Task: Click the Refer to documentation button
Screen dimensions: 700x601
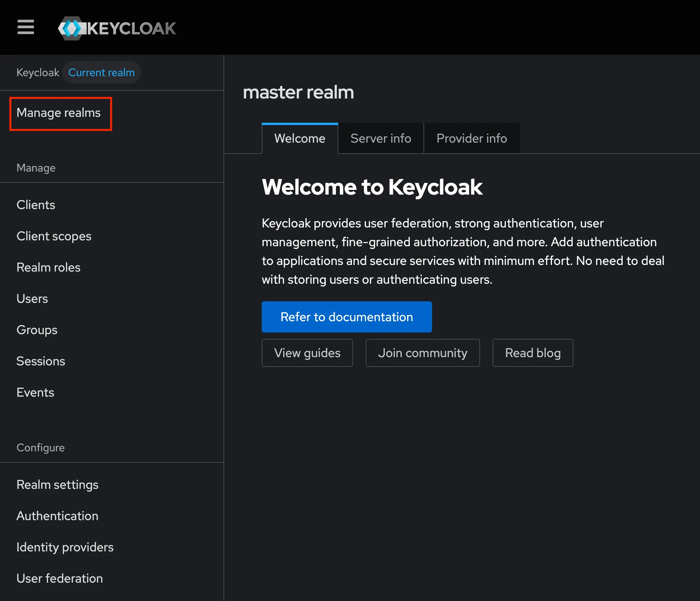Action: (x=346, y=317)
